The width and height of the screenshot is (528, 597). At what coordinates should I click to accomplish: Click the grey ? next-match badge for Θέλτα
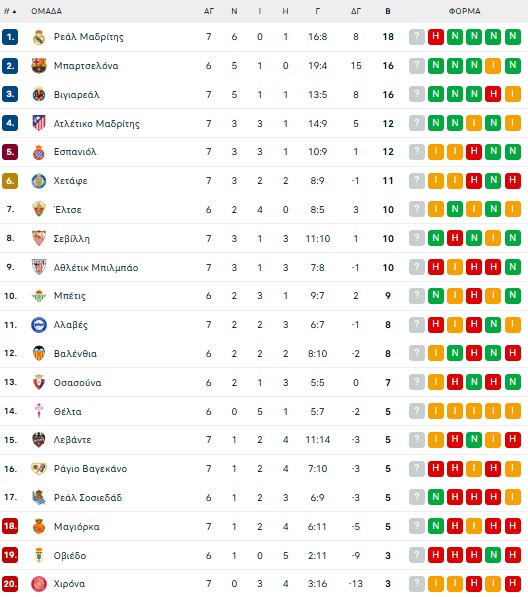tap(417, 411)
